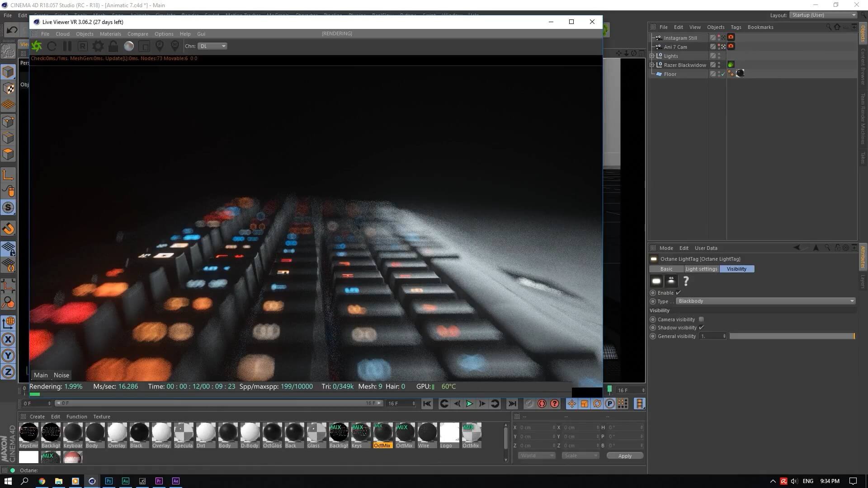The height and width of the screenshot is (488, 868).
Task: Expand the Razer Blackwidow object tree
Action: (652, 65)
